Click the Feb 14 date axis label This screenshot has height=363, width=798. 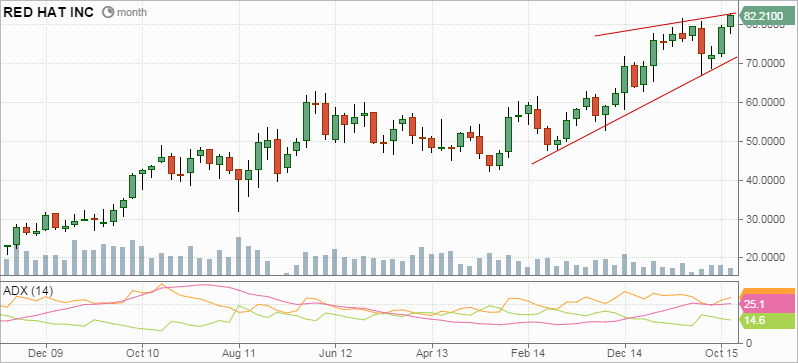pos(528,352)
